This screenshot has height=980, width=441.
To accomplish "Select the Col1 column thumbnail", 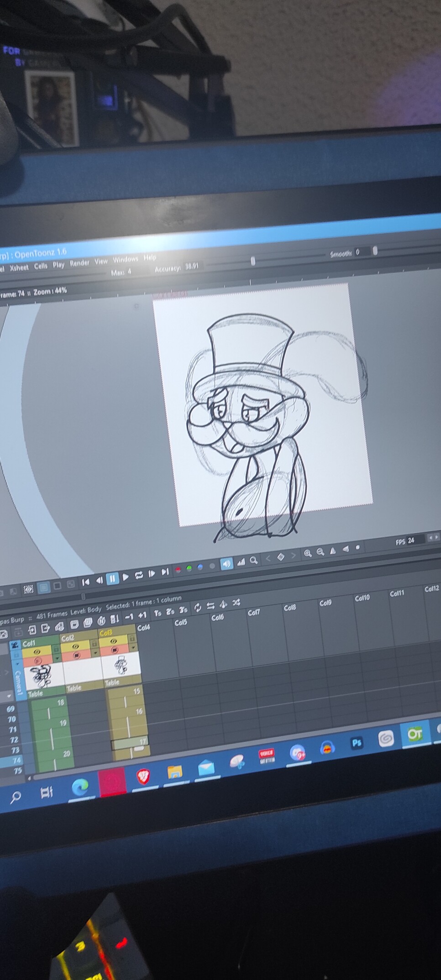I will pos(44,676).
